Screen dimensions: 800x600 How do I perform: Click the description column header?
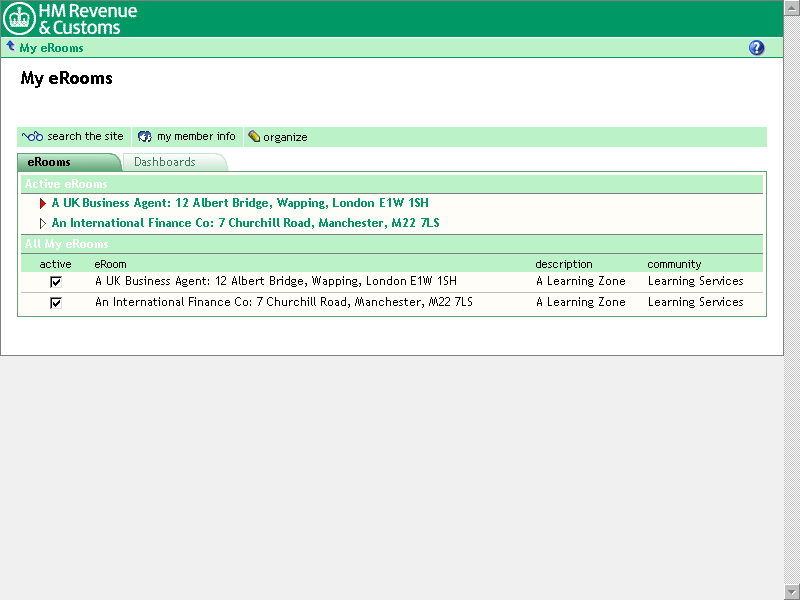(563, 264)
